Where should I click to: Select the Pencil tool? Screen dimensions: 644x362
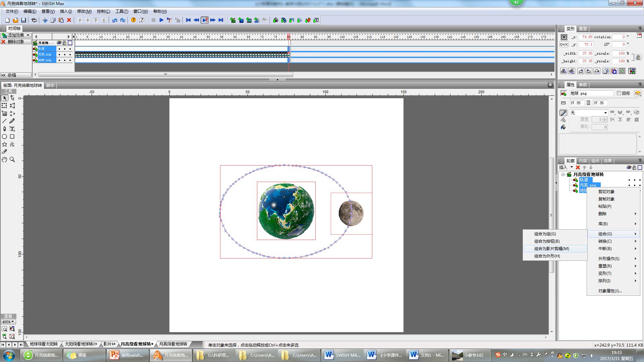click(12, 121)
